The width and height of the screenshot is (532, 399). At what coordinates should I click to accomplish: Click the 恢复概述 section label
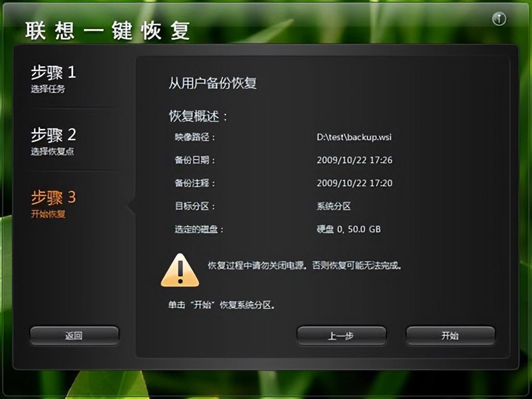[x=198, y=116]
